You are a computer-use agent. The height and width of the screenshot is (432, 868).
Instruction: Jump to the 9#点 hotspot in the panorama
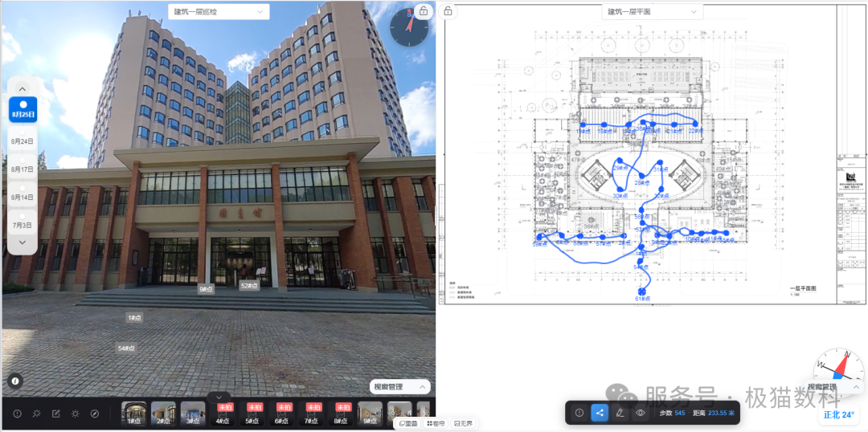[206, 289]
